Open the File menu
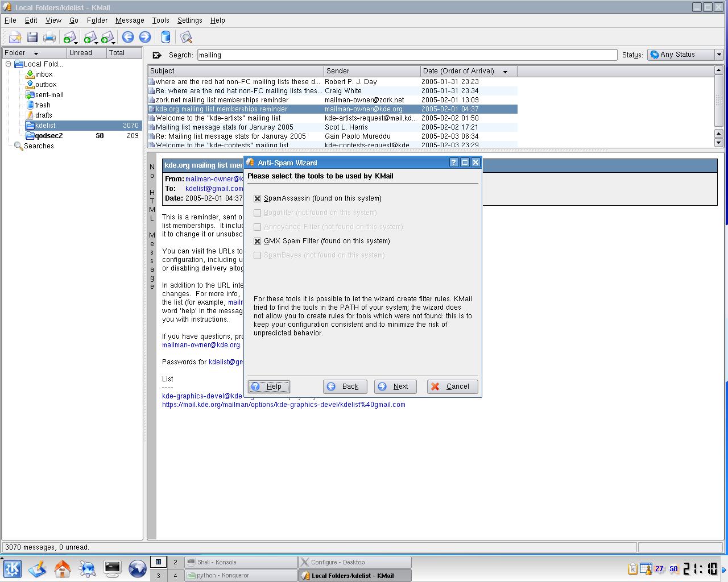728x582 pixels. tap(10, 20)
